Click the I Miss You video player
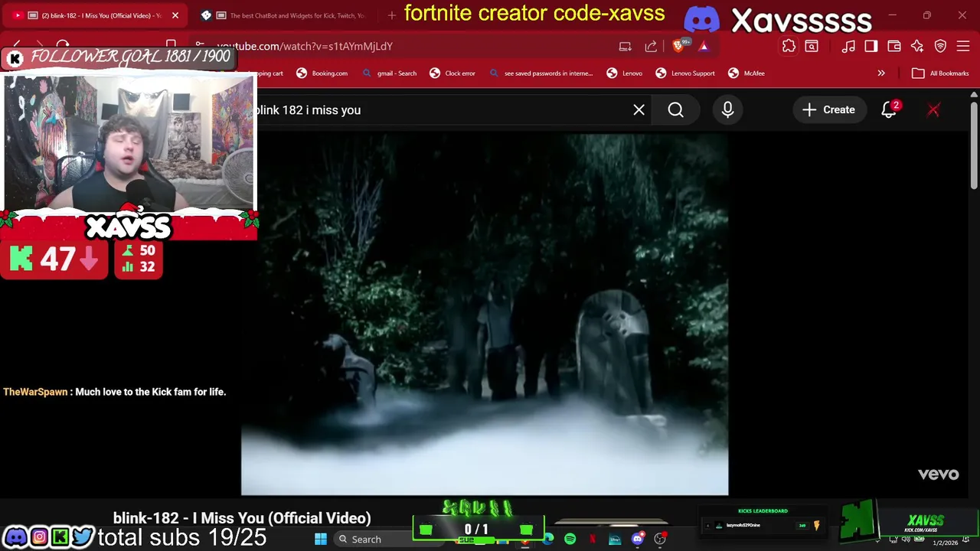Viewport: 980px width, 551px height. (485, 315)
